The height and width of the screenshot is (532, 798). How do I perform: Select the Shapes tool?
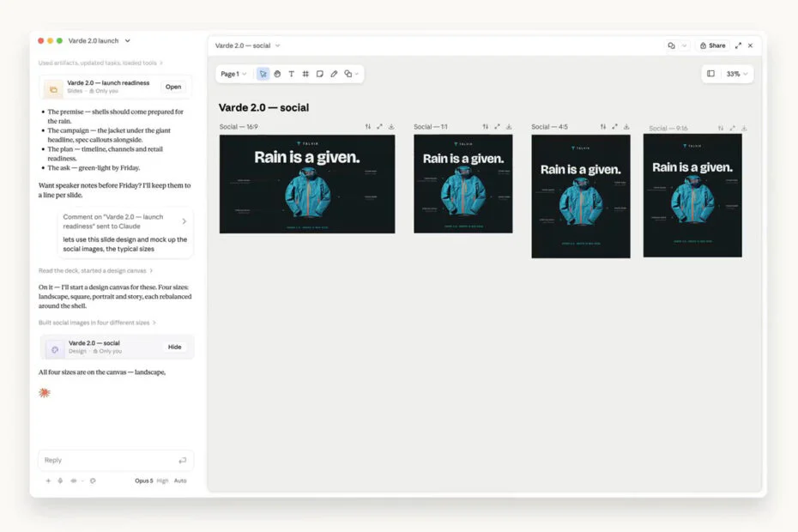348,74
